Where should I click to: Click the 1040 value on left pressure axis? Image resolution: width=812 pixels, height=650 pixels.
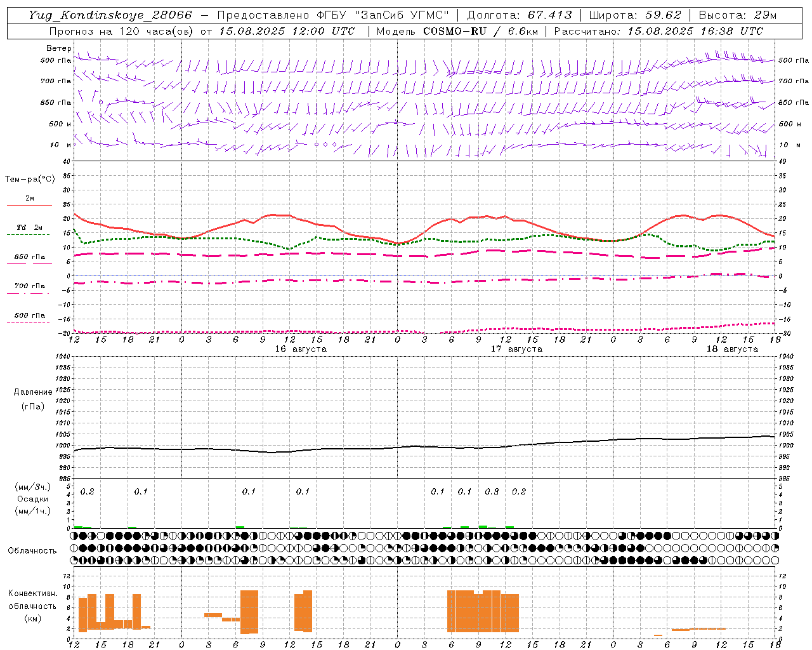click(x=62, y=356)
